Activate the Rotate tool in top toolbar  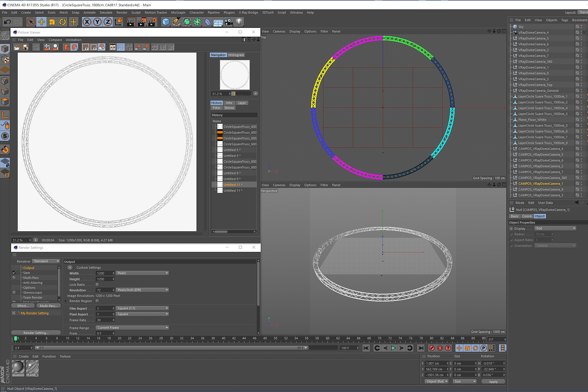click(63, 22)
